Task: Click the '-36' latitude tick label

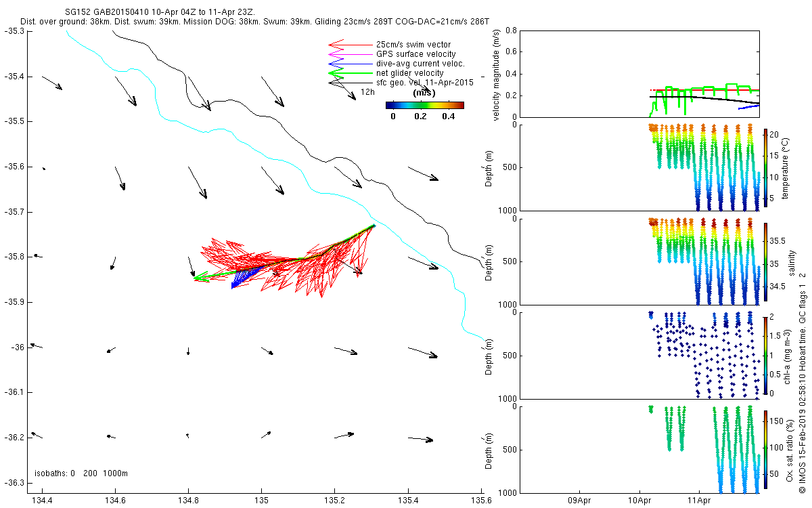Action: pyautogui.click(x=18, y=347)
